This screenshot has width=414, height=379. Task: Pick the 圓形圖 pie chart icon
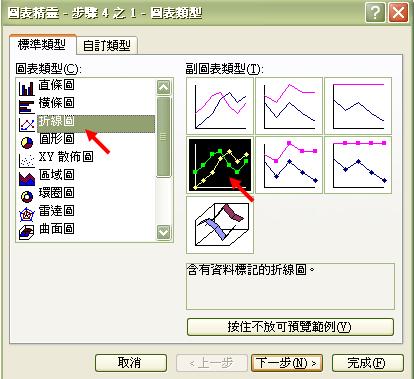27,143
